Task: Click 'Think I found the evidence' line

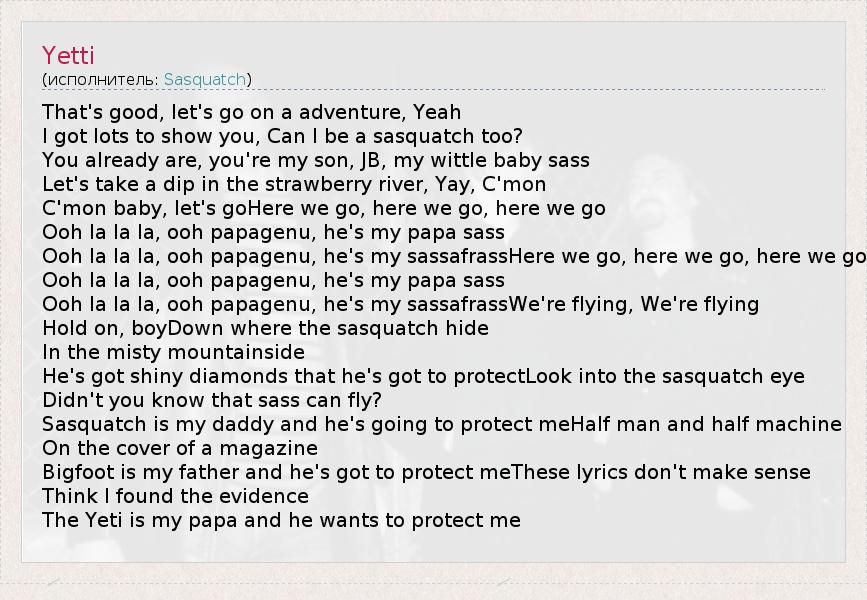Action: [175, 496]
